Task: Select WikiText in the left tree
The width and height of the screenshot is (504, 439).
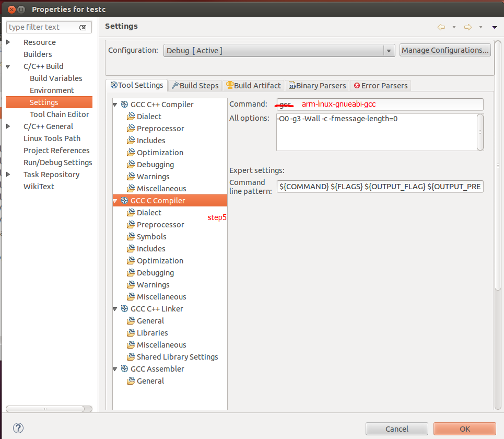Action: click(39, 187)
